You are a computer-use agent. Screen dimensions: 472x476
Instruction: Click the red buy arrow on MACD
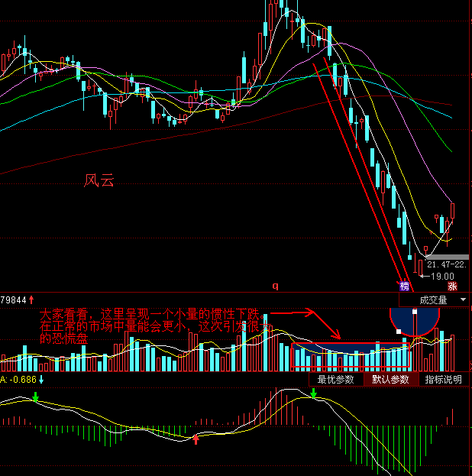click(196, 438)
